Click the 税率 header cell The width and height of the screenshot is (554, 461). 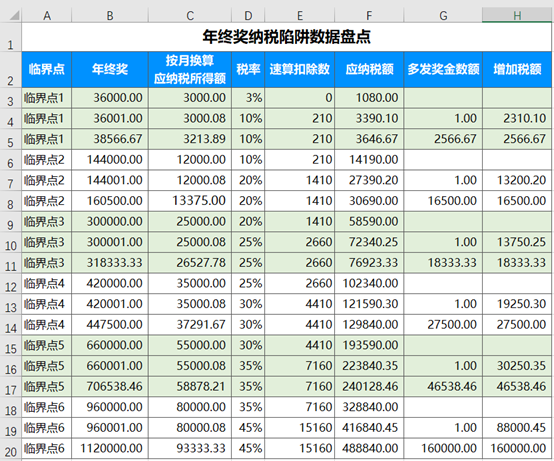[248, 70]
